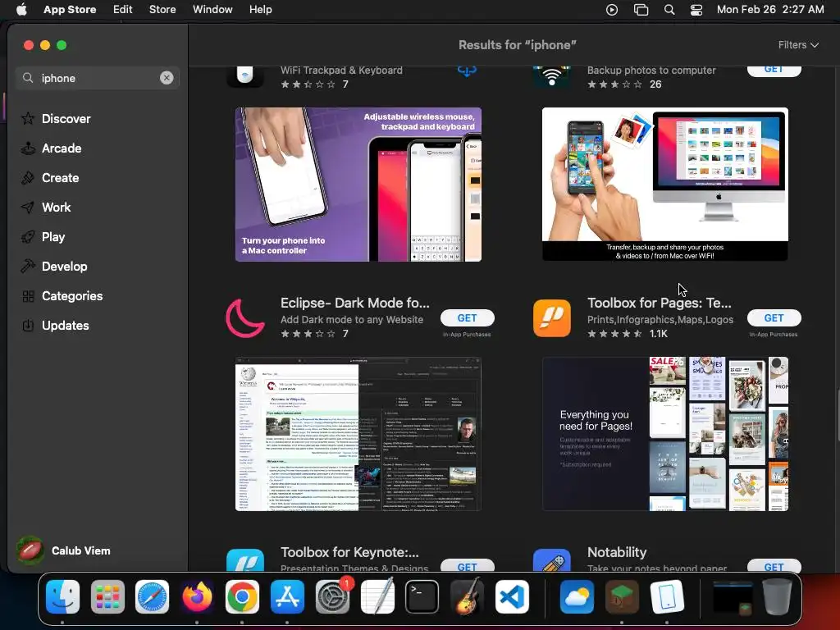The width and height of the screenshot is (840, 630).
Task: Select the Work paper plane icon
Action: click(x=28, y=207)
